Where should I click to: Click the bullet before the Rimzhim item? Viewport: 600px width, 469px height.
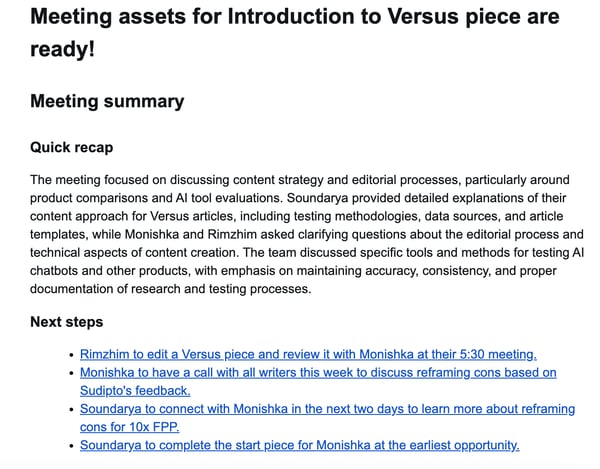70,355
